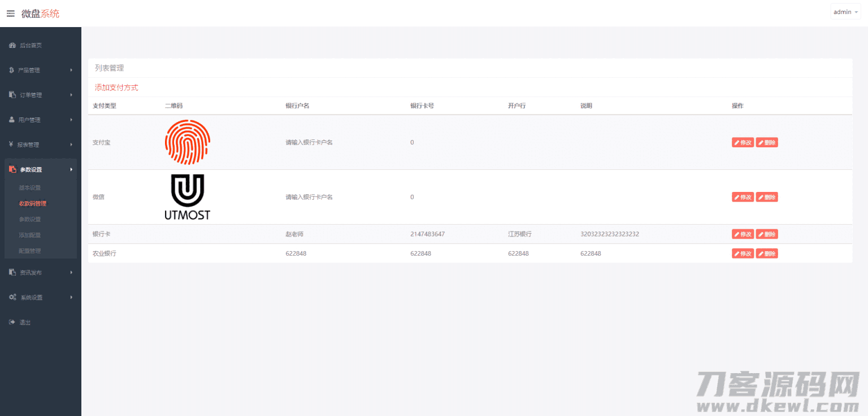Edit the 银行卡 row with 修改

(x=743, y=234)
